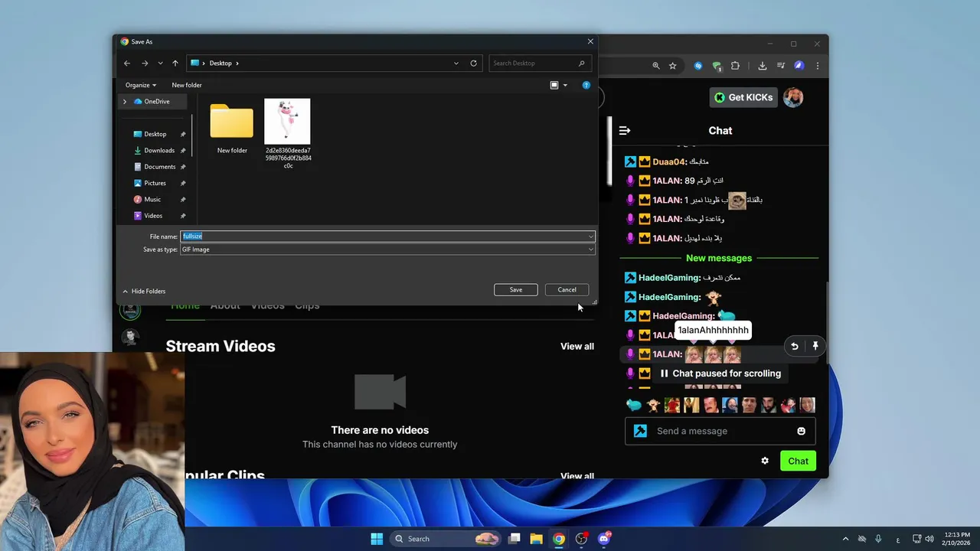The image size is (980, 551).
Task: Open the Organize menu
Action: (x=141, y=85)
